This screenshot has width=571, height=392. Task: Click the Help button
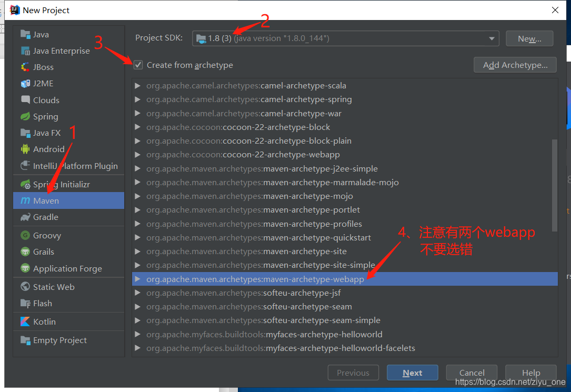tap(530, 373)
